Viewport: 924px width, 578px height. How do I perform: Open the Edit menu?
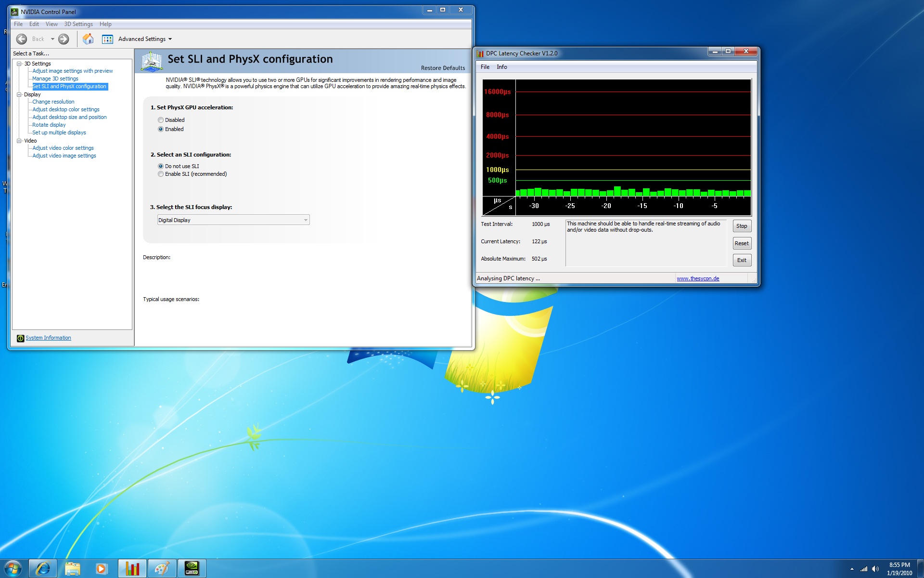34,24
